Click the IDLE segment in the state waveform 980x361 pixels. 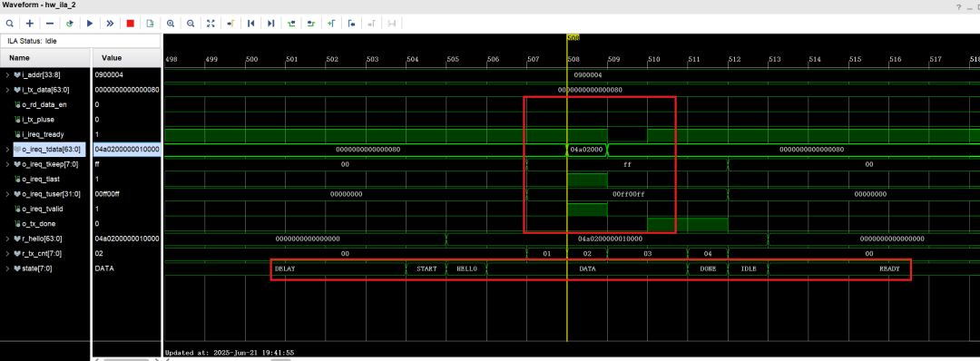[748, 268]
